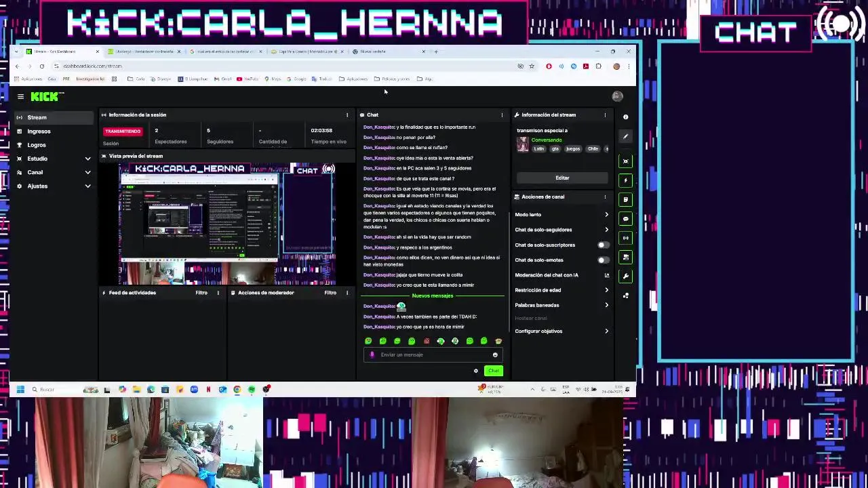Open the Stream page in the sidebar

[x=54, y=117]
